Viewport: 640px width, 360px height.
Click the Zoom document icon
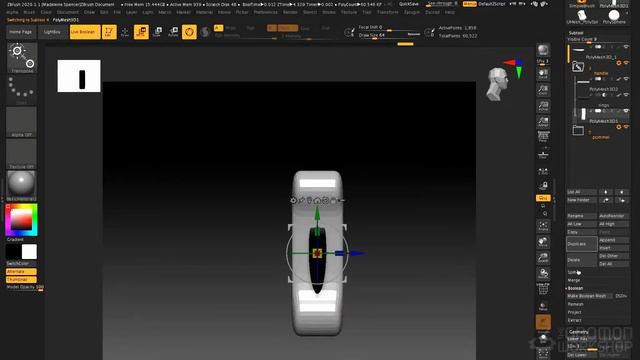point(543,90)
